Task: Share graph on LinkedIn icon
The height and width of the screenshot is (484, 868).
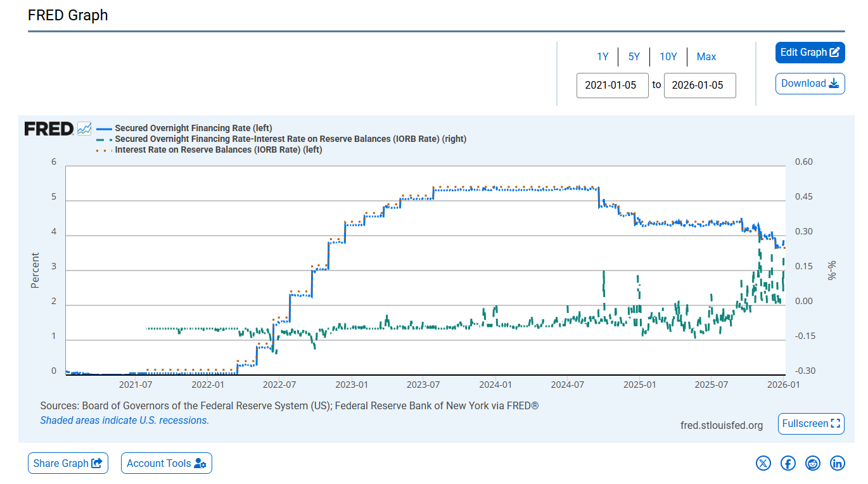Action: [x=838, y=463]
